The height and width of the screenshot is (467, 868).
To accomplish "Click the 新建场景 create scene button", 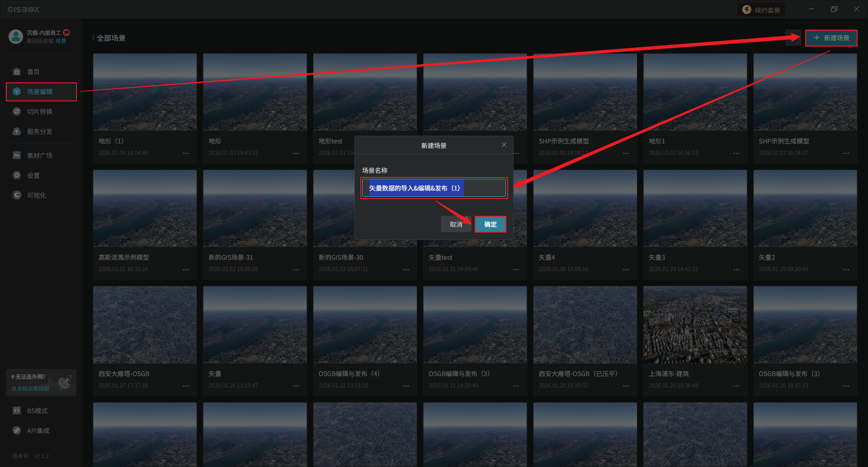I will pyautogui.click(x=831, y=38).
